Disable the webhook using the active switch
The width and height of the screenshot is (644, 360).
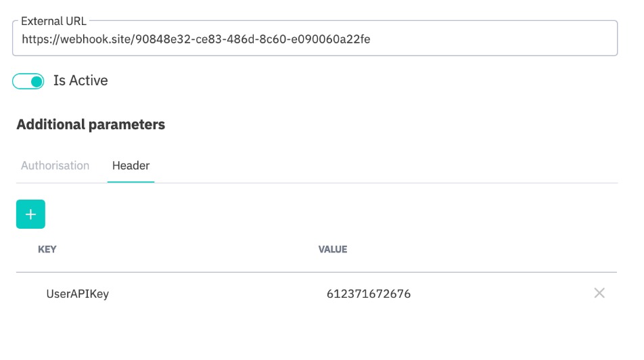[28, 81]
